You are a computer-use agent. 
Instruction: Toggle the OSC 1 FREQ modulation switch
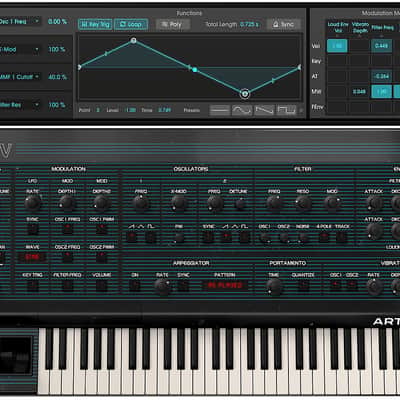pyautogui.click(x=67, y=229)
